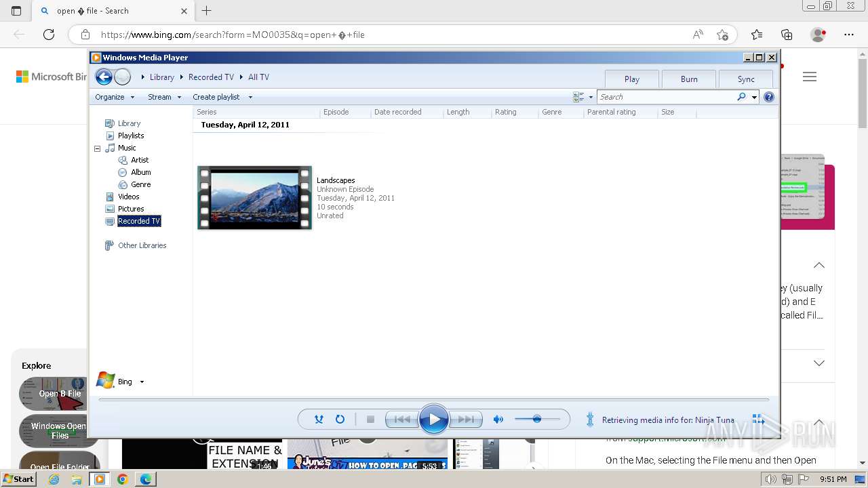This screenshot has height=488, width=868.
Task: Select the Landscapes series title
Action: click(336, 180)
